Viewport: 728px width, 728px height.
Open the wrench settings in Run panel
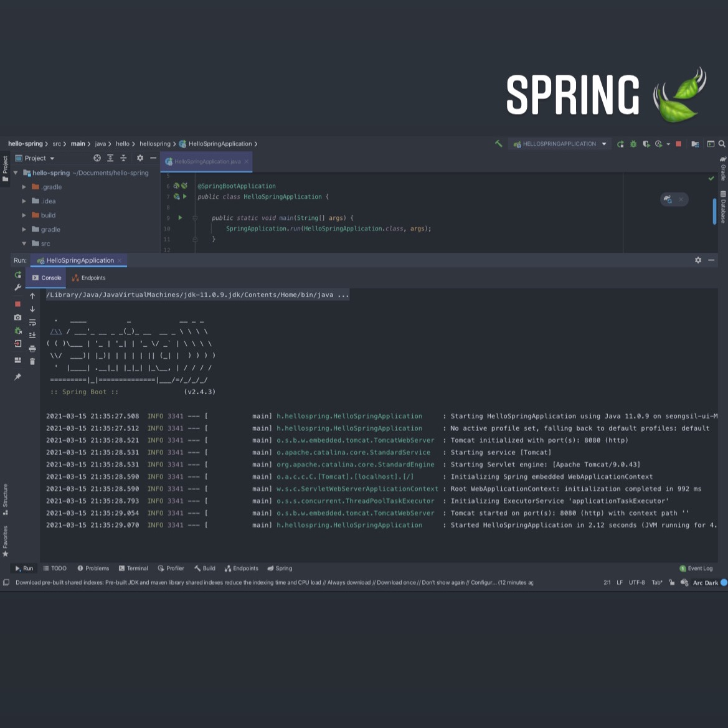[x=17, y=287]
